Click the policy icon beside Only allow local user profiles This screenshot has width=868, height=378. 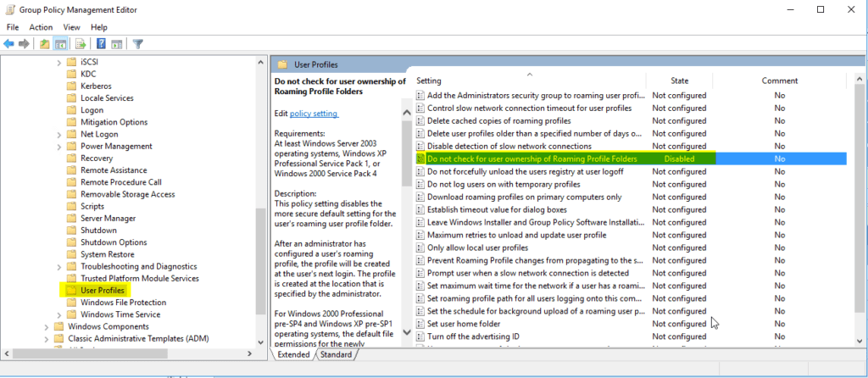420,247
